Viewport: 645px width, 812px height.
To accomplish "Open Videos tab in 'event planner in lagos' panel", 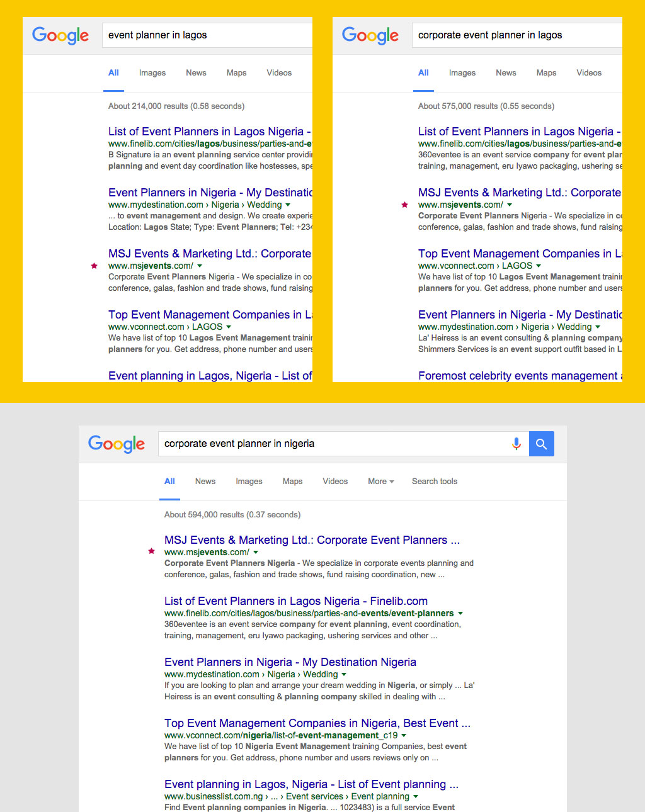I will pos(279,73).
